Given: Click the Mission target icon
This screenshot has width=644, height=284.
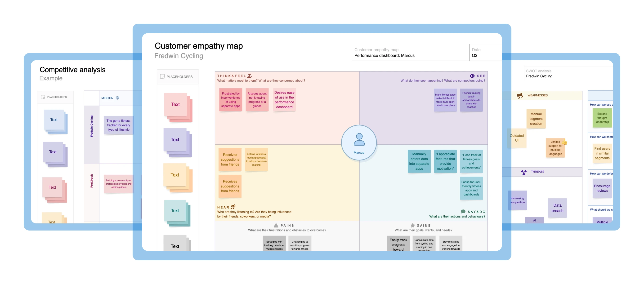Looking at the screenshot, I should 117,98.
